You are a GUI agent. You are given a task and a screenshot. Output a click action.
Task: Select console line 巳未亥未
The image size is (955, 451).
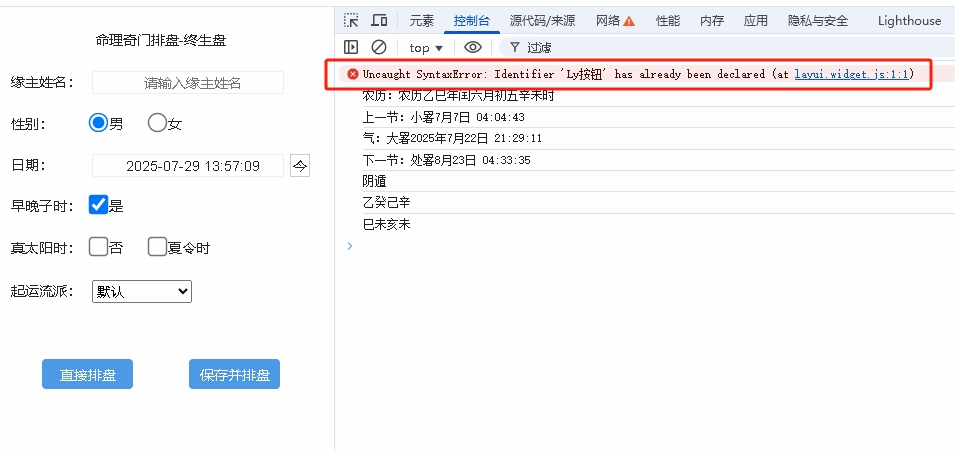pos(386,224)
